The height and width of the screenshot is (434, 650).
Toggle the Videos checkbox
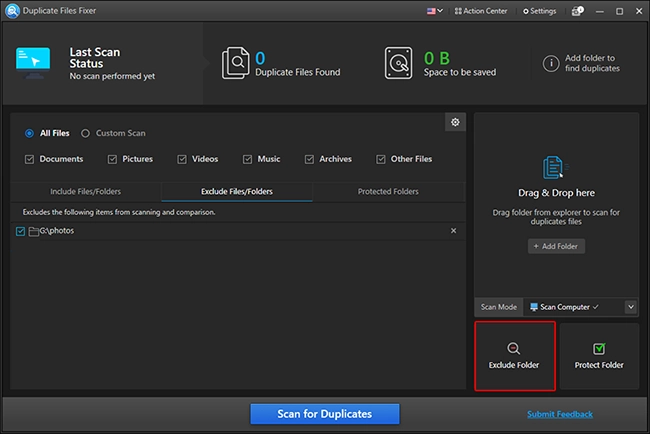(x=182, y=159)
